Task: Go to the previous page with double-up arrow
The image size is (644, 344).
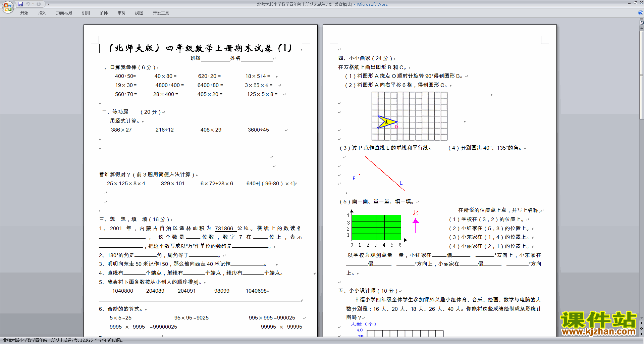Action: tap(641, 324)
